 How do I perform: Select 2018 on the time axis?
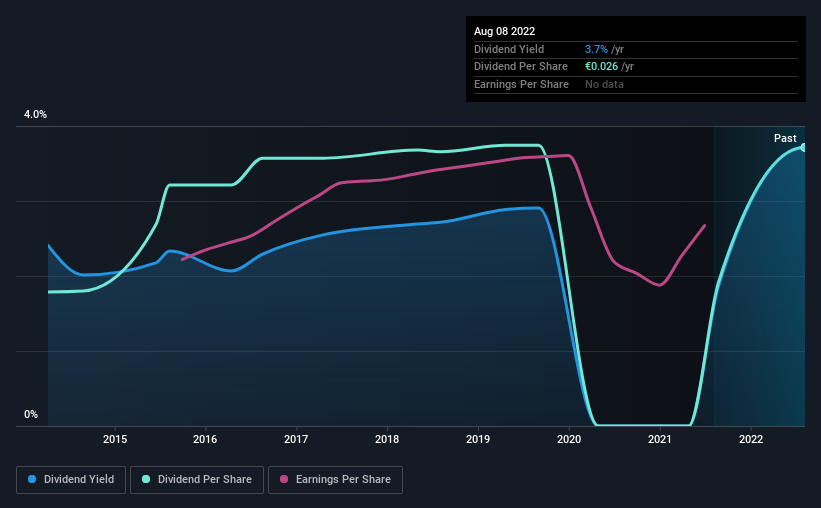[x=387, y=439]
